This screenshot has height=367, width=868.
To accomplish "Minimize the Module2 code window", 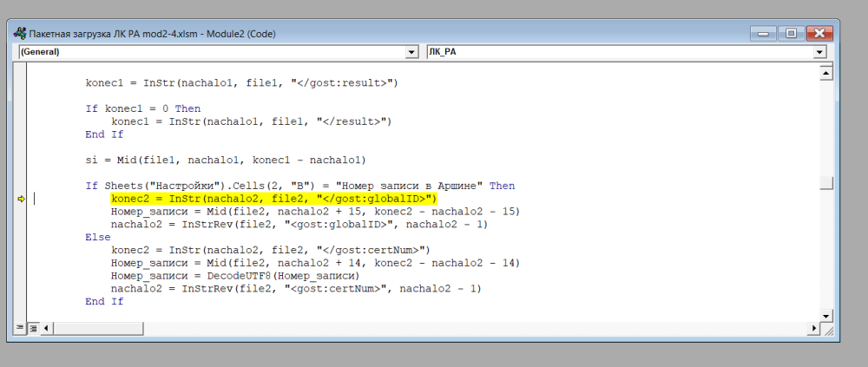I will [x=764, y=34].
